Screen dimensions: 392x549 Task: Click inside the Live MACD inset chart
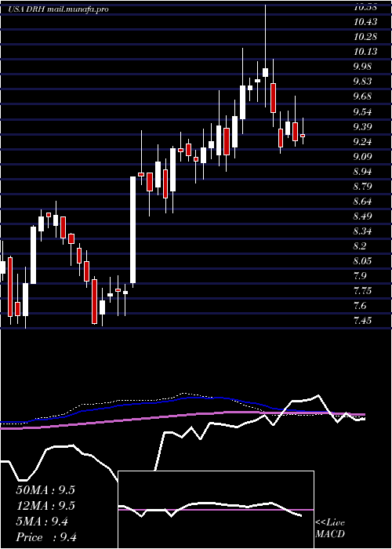[216, 510]
